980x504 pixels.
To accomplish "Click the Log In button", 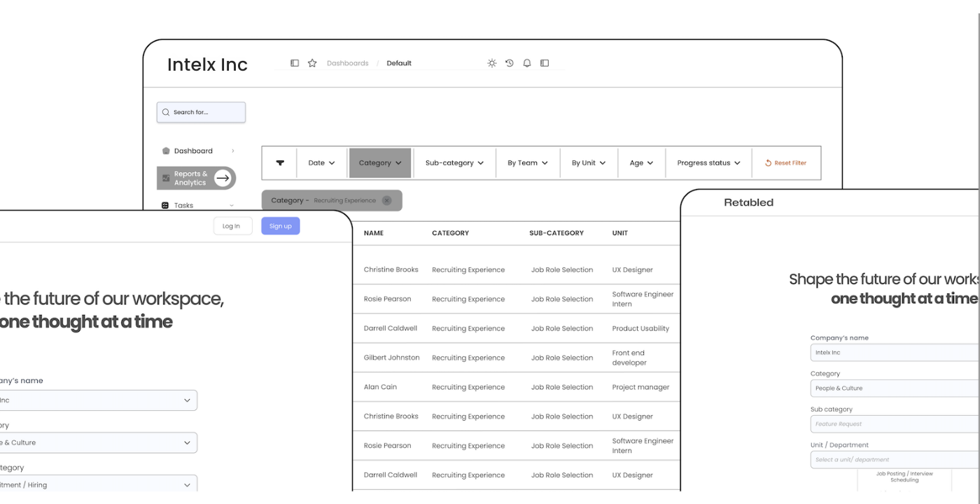I will 232,225.
